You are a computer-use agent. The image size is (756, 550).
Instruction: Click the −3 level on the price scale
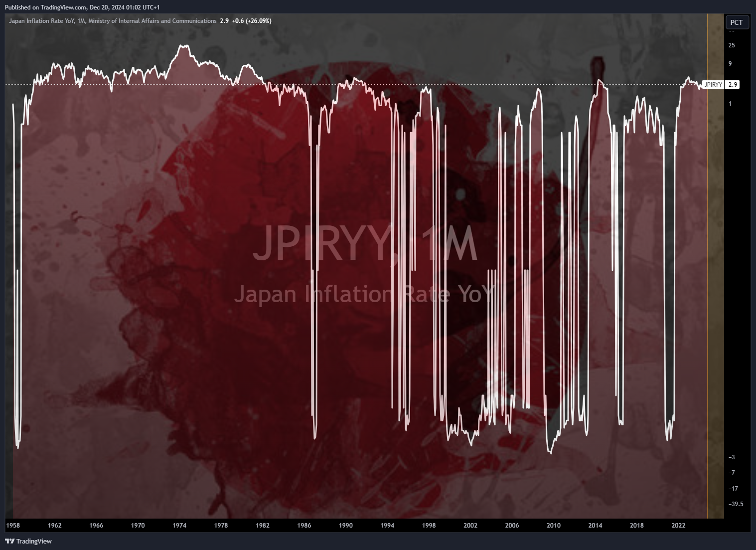(x=732, y=457)
